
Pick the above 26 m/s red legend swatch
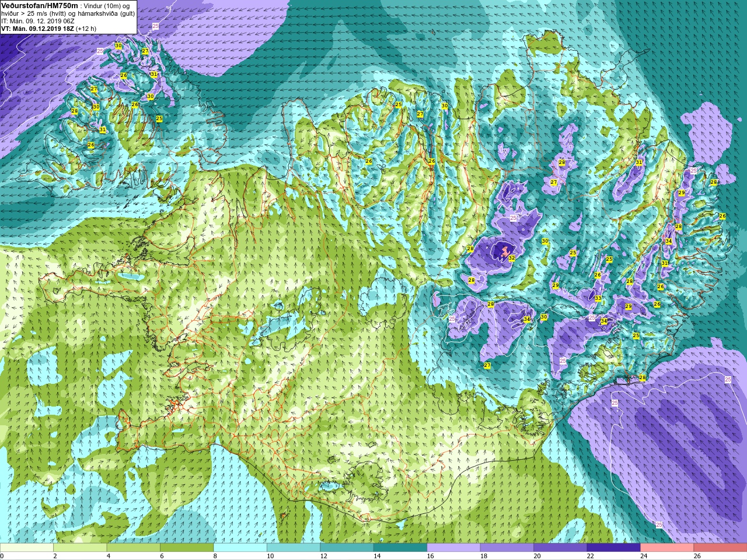point(720,548)
